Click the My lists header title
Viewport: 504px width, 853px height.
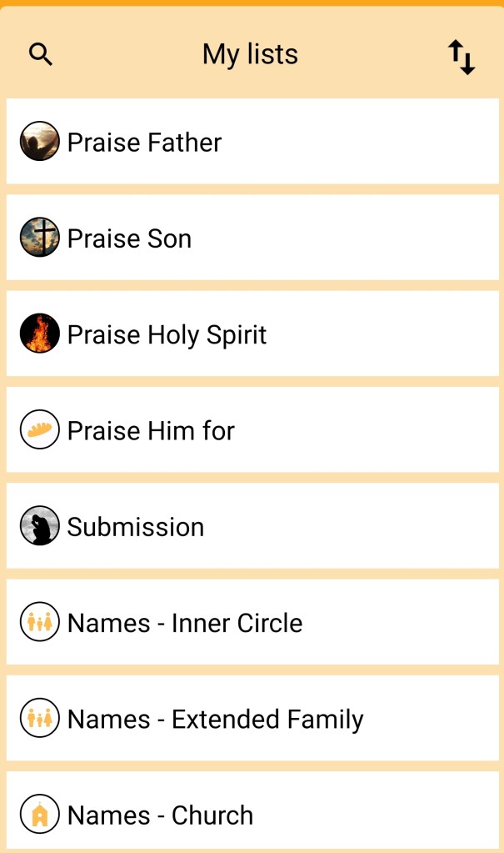[x=250, y=55]
